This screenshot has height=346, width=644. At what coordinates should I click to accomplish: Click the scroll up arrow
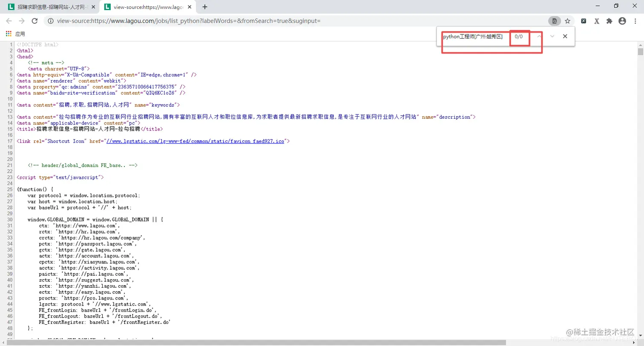640,44
